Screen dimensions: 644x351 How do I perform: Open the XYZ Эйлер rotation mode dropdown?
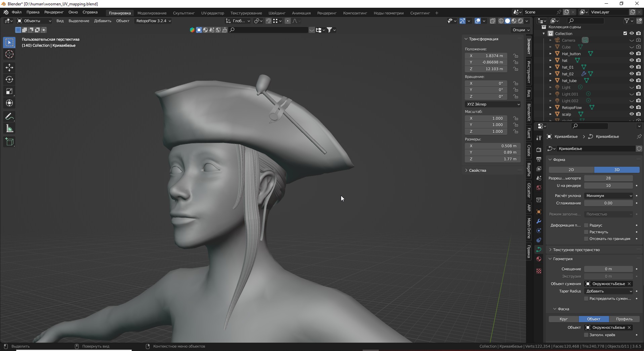coord(493,104)
